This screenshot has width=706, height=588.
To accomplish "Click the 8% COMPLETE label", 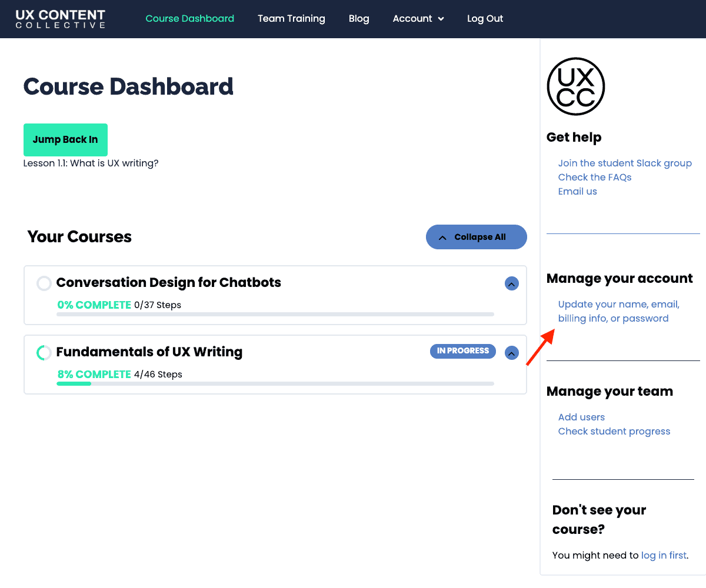I will click(x=94, y=375).
